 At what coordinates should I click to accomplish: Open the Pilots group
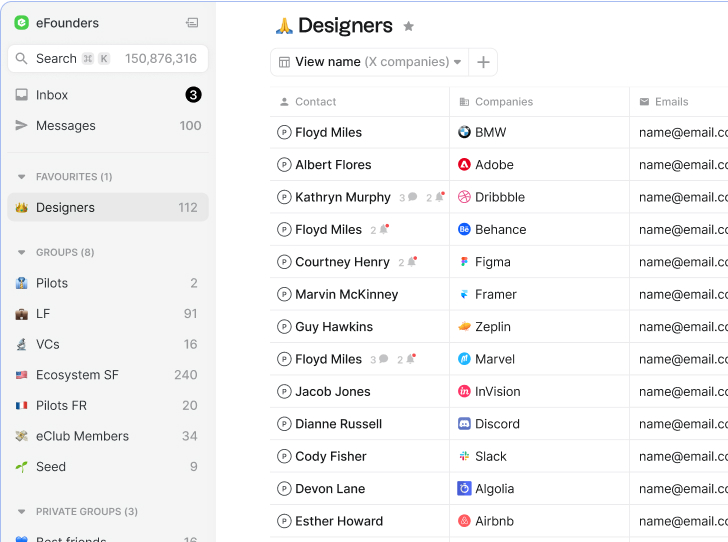pyautogui.click(x=108, y=283)
